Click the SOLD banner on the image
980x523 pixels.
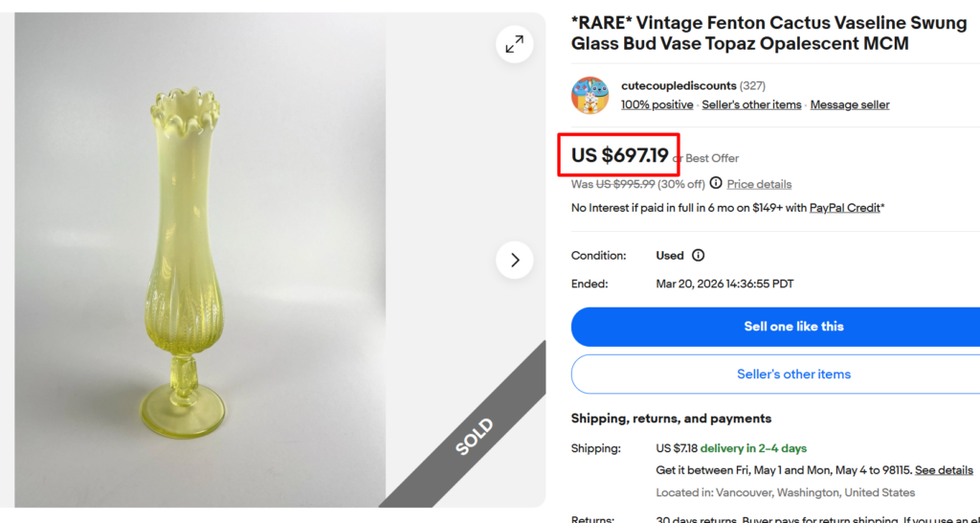[x=474, y=436]
